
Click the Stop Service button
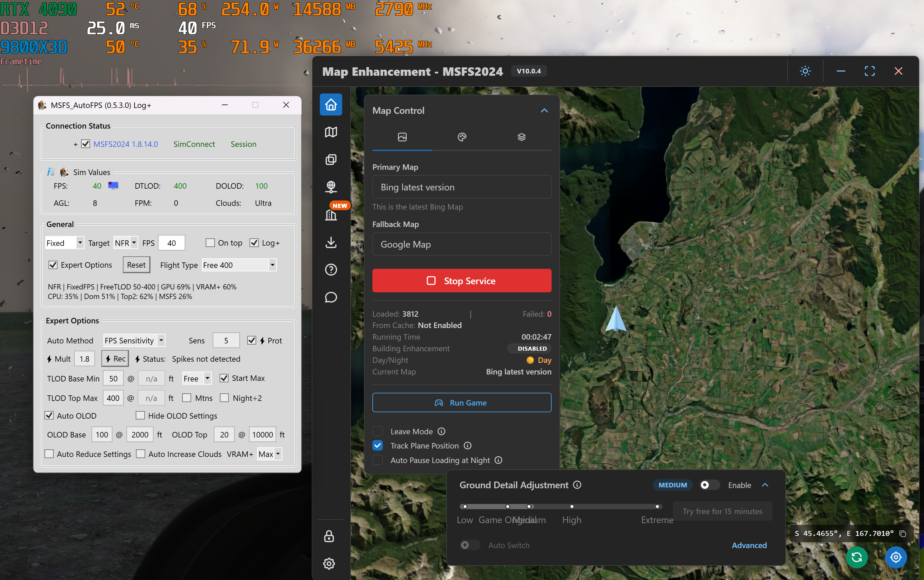[462, 281]
